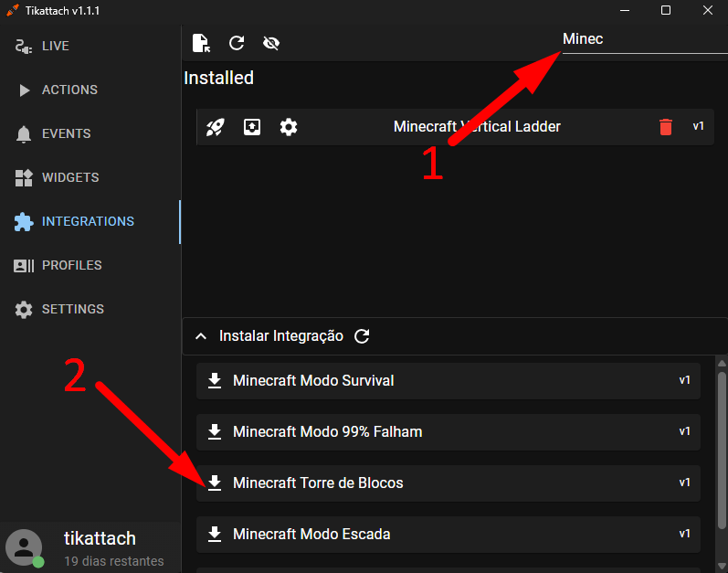Click Minecraft Modo Escada label
The width and height of the screenshot is (728, 573).
pos(311,534)
